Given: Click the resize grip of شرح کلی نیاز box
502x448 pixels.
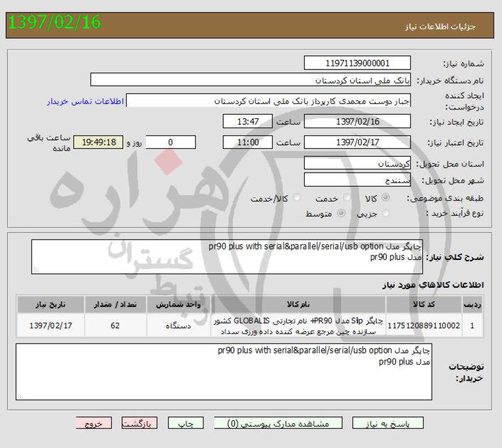Looking at the screenshot, I should click(36, 270).
